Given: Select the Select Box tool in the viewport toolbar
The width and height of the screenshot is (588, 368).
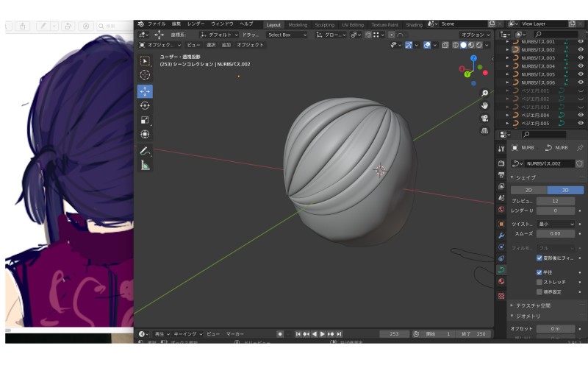Looking at the screenshot, I should [145, 61].
